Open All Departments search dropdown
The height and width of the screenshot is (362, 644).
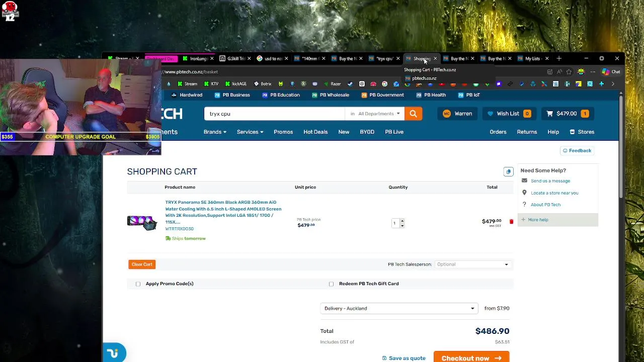click(375, 114)
